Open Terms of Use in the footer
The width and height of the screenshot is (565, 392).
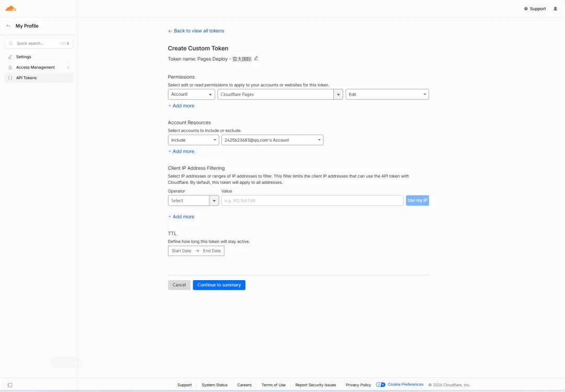[274, 385]
